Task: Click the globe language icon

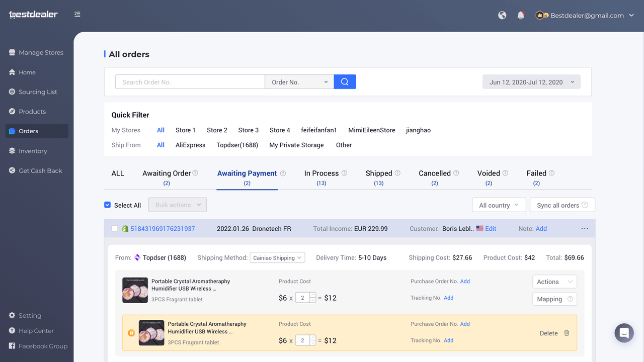Action: point(502,16)
